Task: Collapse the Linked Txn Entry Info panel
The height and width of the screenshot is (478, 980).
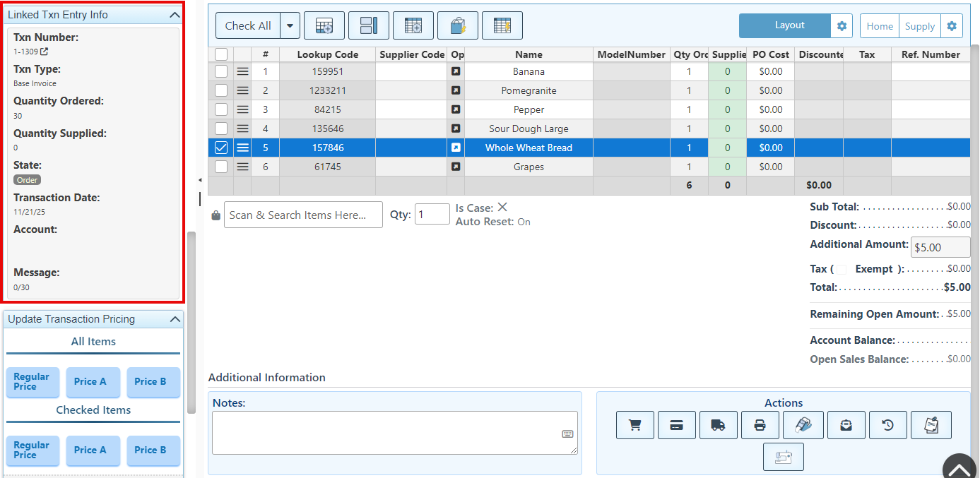Action: tap(175, 15)
